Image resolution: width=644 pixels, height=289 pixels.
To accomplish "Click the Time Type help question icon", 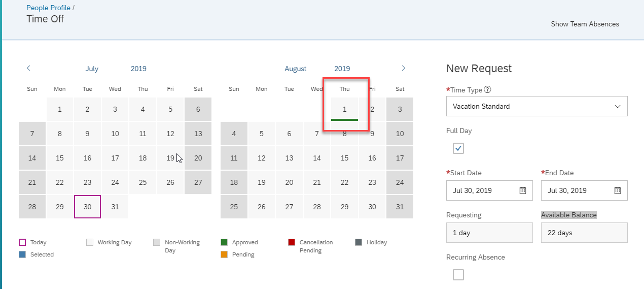I will coord(487,90).
